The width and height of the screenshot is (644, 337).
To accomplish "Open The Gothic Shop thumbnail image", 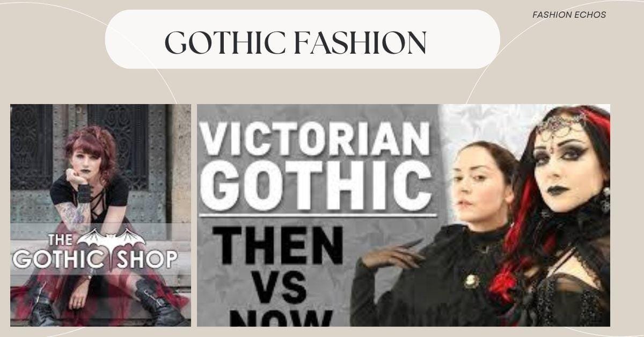I will [x=100, y=215].
